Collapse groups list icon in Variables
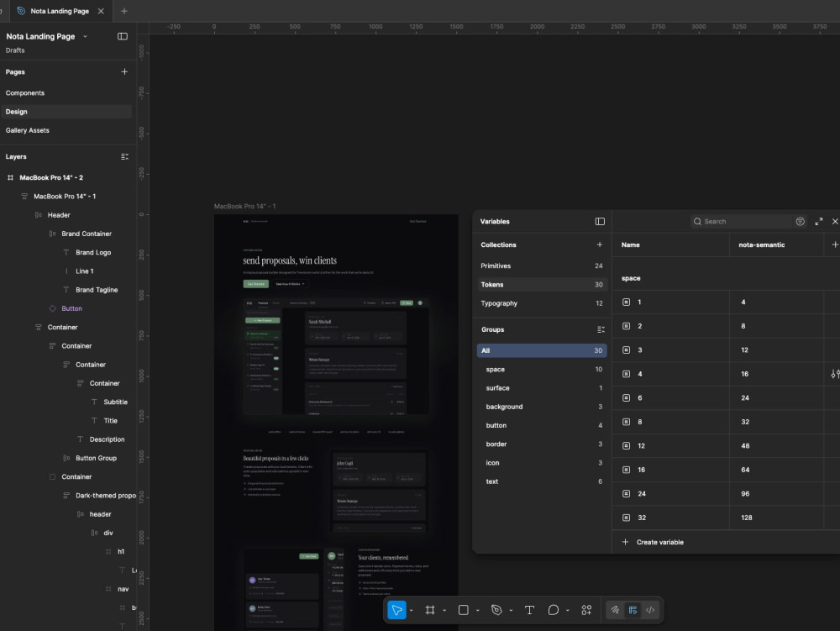840x631 pixels. point(601,329)
